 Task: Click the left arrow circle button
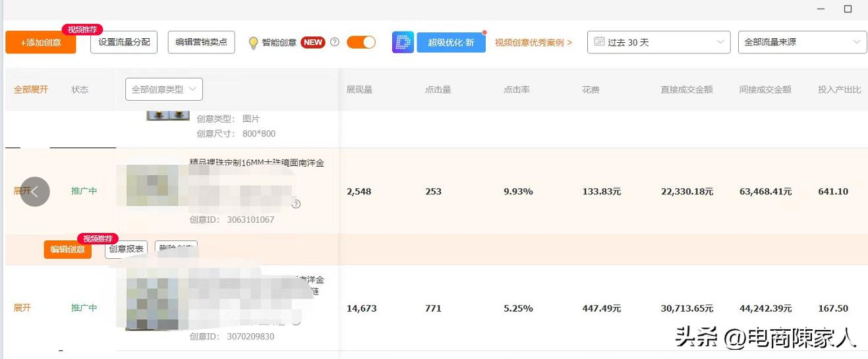point(35,192)
